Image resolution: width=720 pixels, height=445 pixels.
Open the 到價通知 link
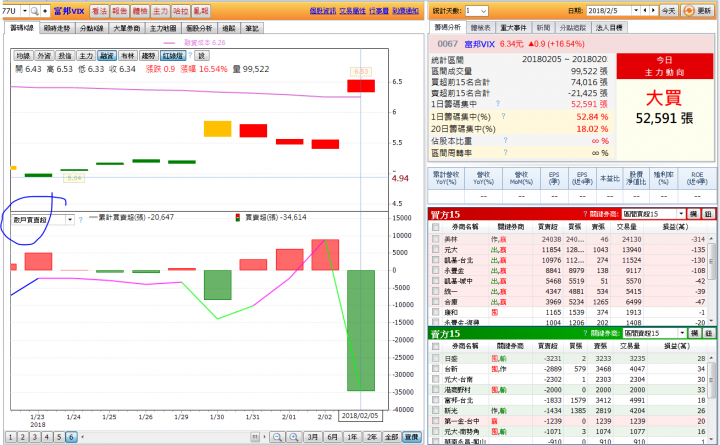[x=405, y=11]
